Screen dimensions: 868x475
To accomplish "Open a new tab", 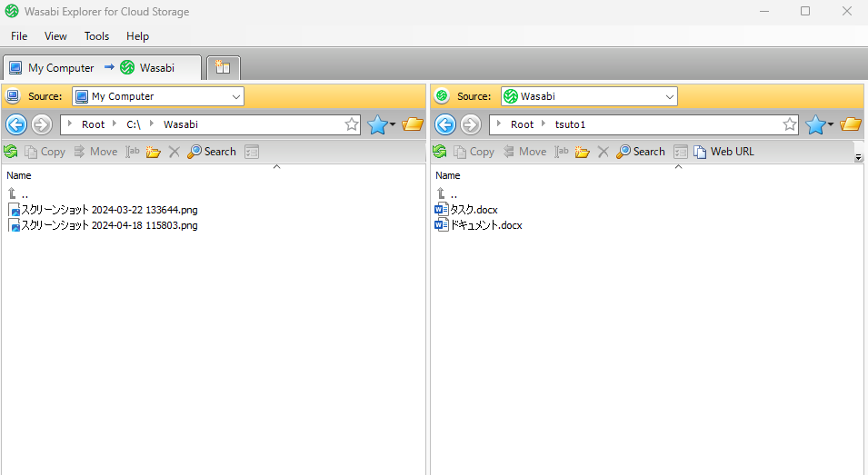I will pyautogui.click(x=223, y=67).
